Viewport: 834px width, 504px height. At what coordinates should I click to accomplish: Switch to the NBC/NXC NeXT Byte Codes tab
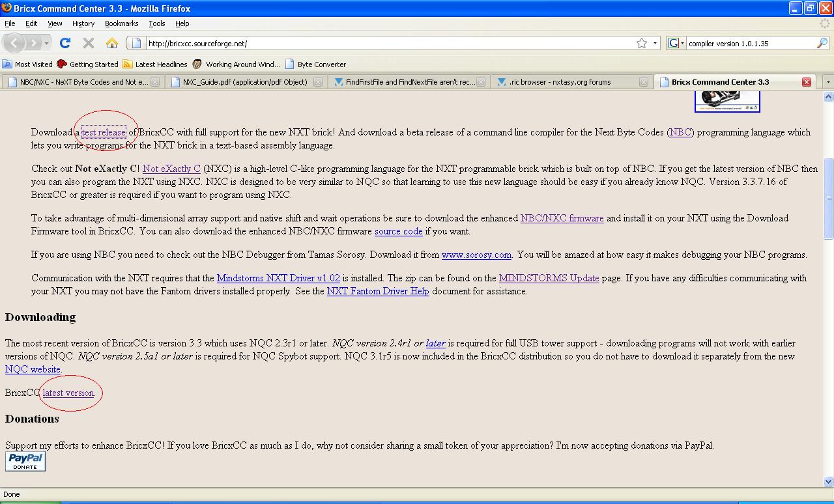point(83,82)
